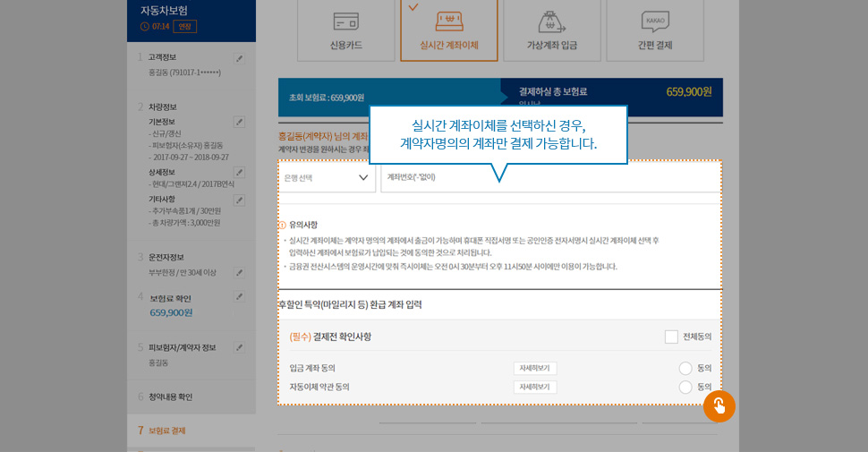The height and width of the screenshot is (452, 868).
Task: Click the edit pencil beside 기본정보
Action: (239, 122)
